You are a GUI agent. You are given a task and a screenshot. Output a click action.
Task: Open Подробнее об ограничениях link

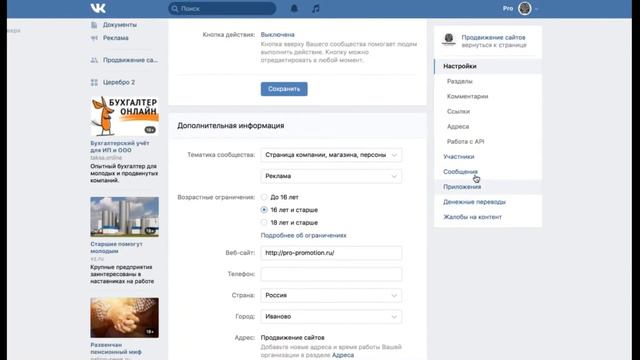[x=303, y=236]
